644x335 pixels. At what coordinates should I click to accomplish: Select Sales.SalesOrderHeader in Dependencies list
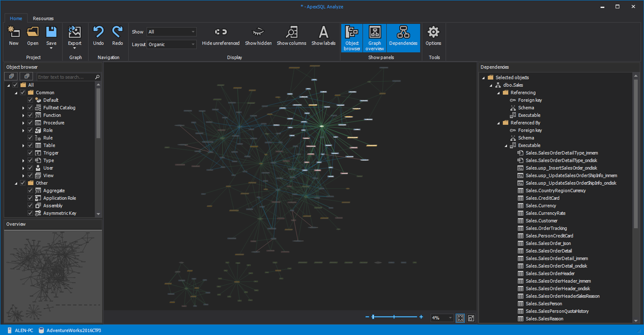tap(550, 273)
